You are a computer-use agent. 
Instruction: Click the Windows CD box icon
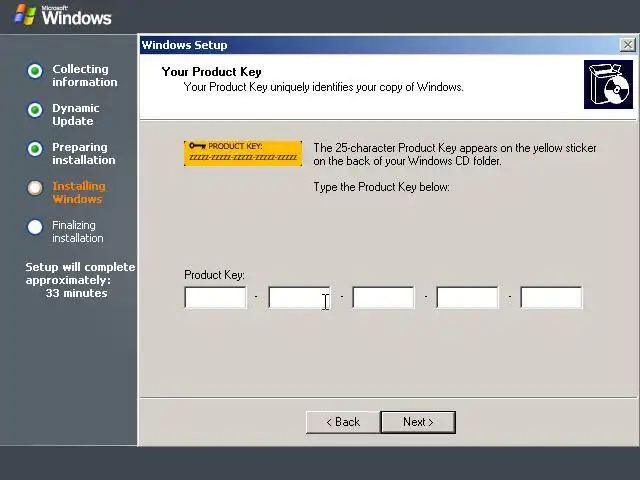[608, 84]
